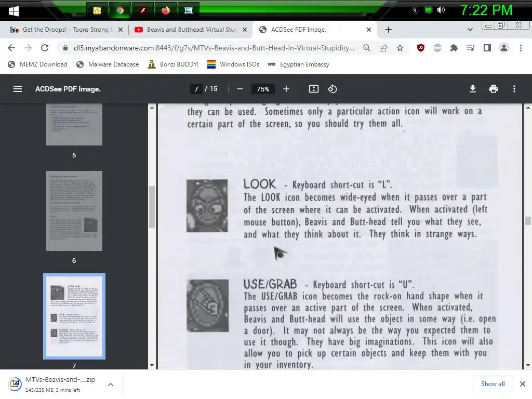The height and width of the screenshot is (399, 532).
Task: Click the page zoom magnifier in address bar
Action: [x=367, y=48]
